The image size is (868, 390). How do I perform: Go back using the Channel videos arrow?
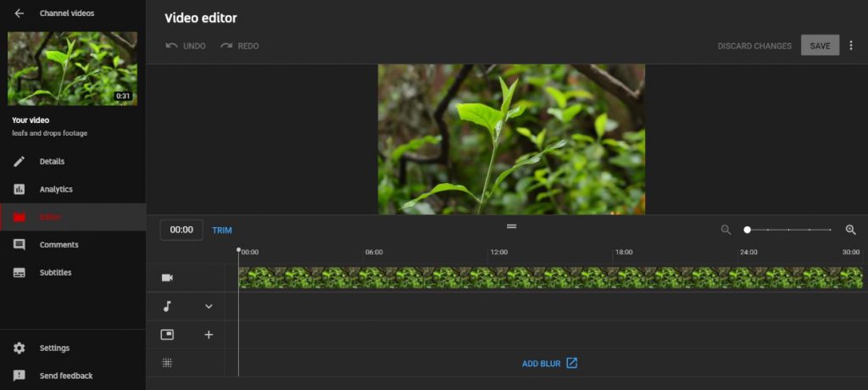pyautogui.click(x=19, y=14)
